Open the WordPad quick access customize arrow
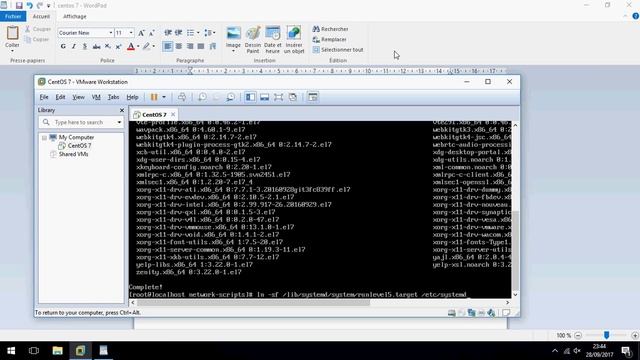Image resolution: width=640 pixels, height=360 pixels. pos(49,6)
